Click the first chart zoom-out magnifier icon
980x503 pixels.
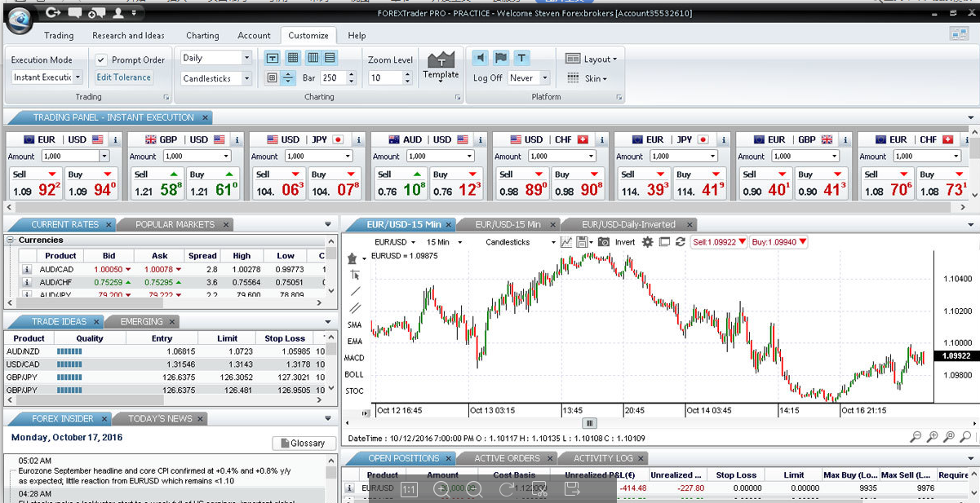coord(916,438)
